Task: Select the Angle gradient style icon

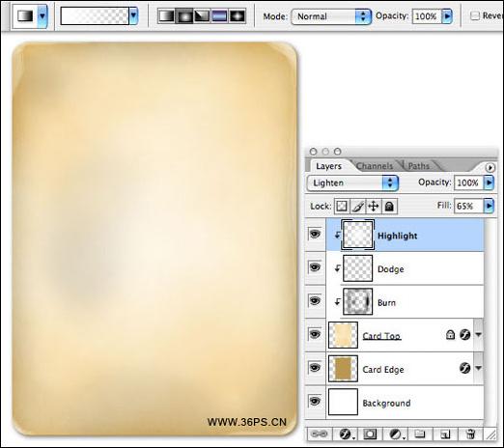Action: 202,16
